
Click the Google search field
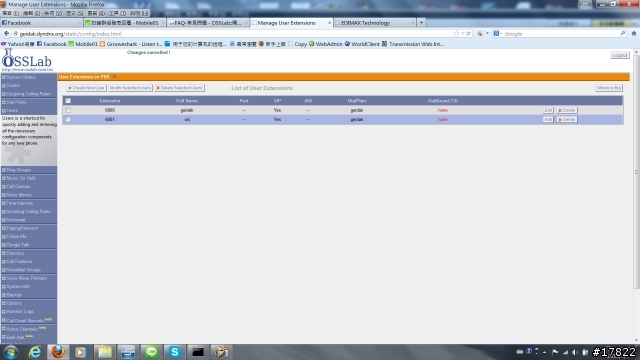[561, 34]
